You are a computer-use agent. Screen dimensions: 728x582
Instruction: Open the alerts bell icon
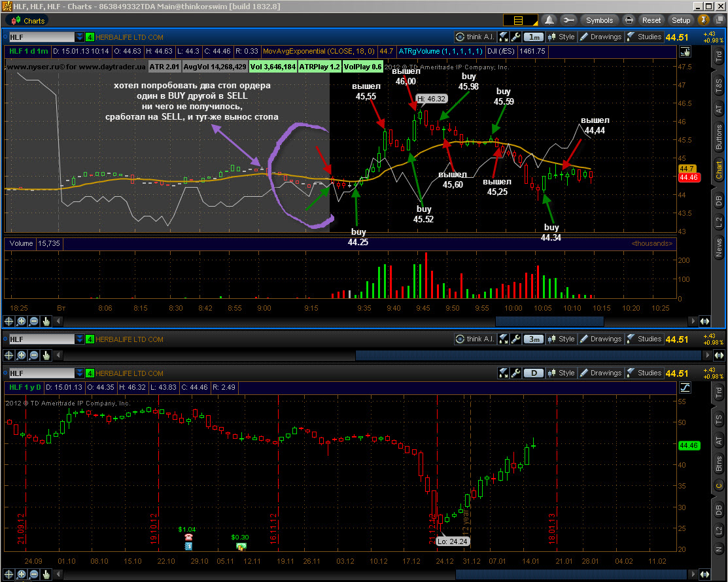point(549,20)
